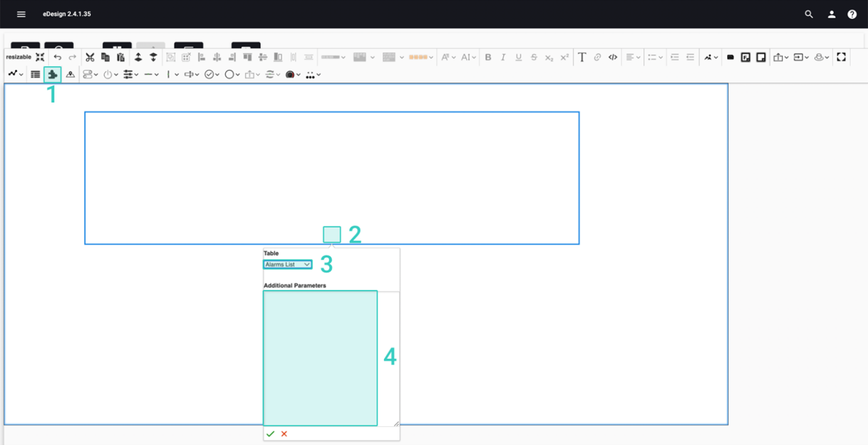Click the undo arrow icon
Screen dimensions: 868x445
tap(58, 57)
